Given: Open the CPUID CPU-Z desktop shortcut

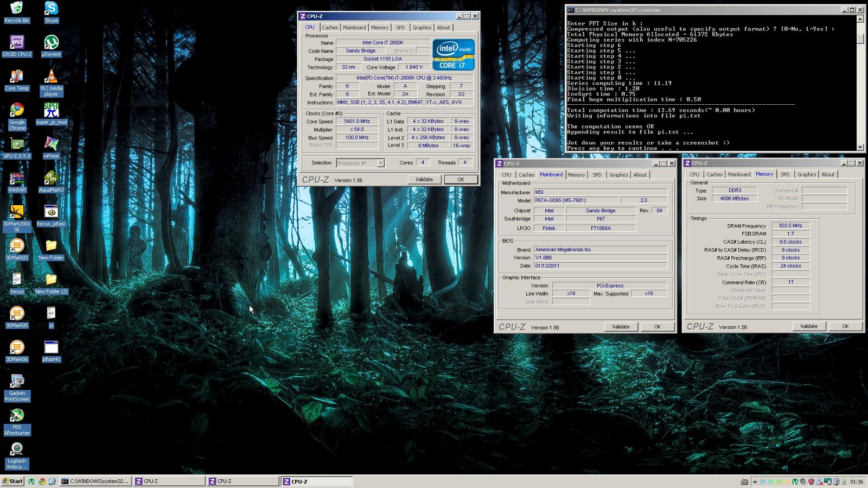Looking at the screenshot, I should click(17, 46).
